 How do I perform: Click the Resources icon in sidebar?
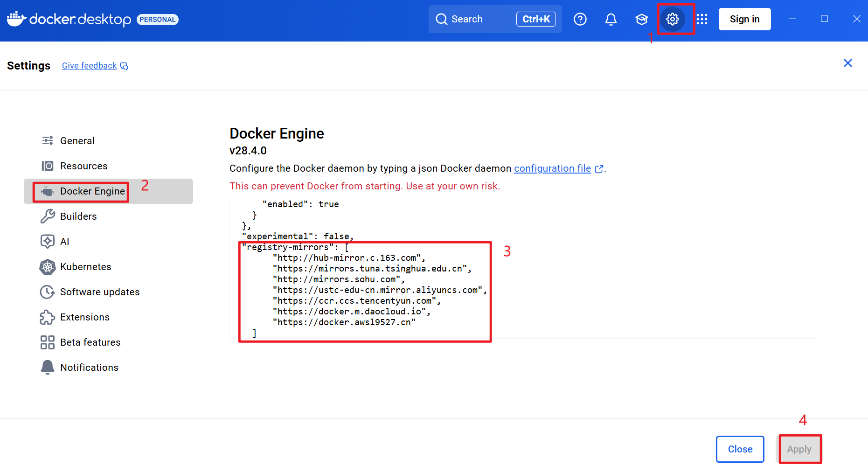click(47, 166)
